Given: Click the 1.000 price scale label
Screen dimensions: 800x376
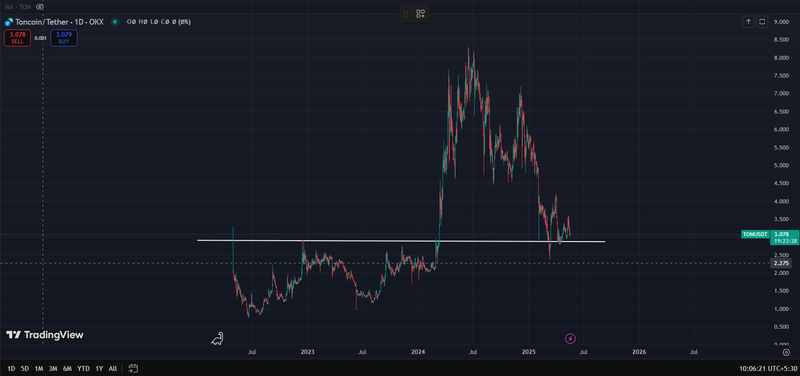Looking at the screenshot, I should 781,309.
